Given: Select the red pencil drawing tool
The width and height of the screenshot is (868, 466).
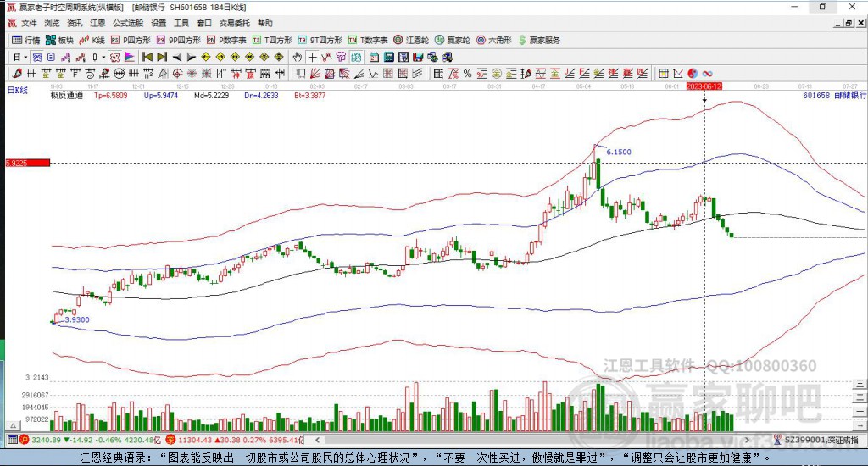Looking at the screenshot, I should point(17,74).
